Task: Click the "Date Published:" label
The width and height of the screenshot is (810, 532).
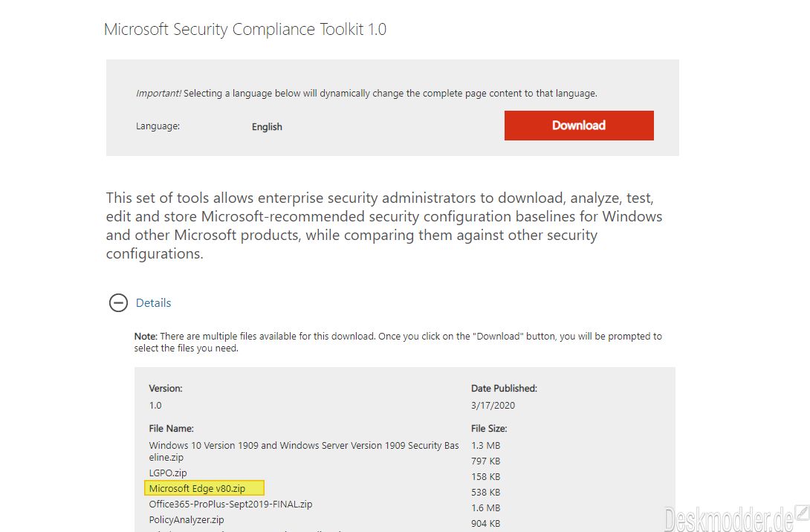Action: click(x=504, y=389)
